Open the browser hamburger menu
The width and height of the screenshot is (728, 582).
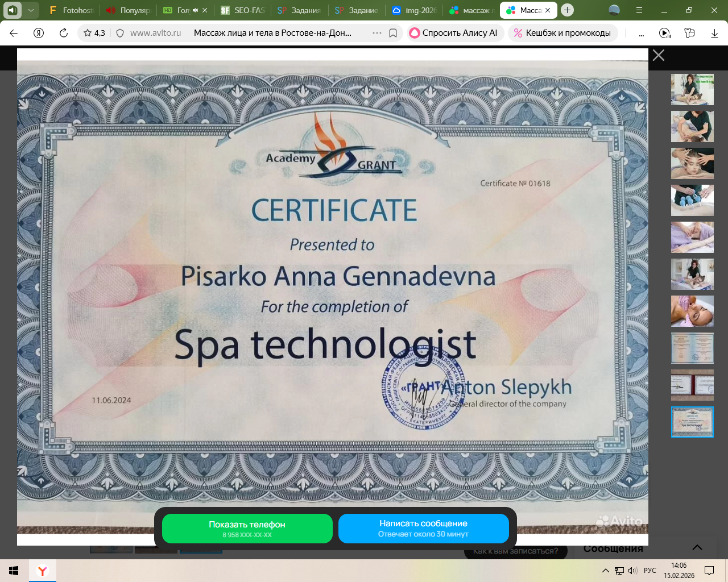639,10
